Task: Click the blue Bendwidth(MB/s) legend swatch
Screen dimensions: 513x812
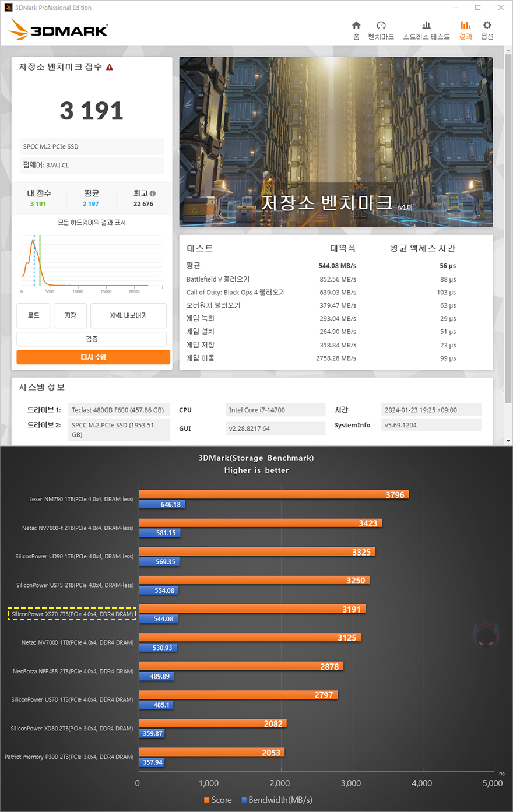Action: pos(244,800)
